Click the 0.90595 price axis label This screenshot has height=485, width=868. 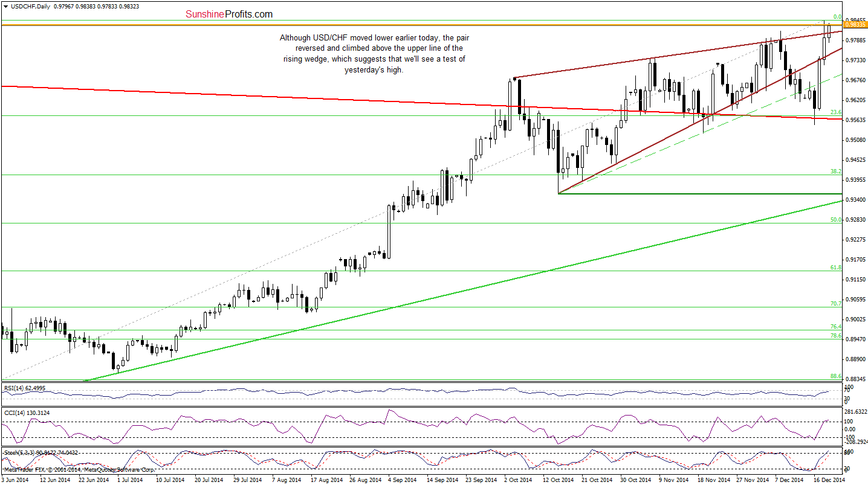[x=855, y=300]
